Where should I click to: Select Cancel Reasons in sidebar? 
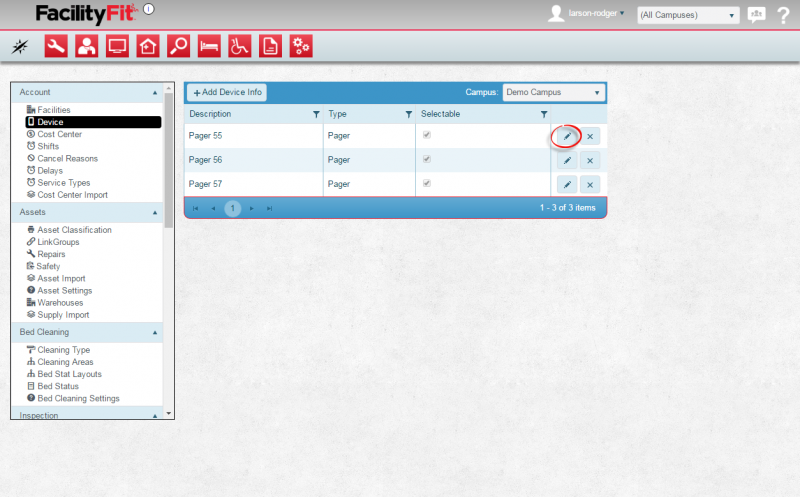tap(67, 158)
